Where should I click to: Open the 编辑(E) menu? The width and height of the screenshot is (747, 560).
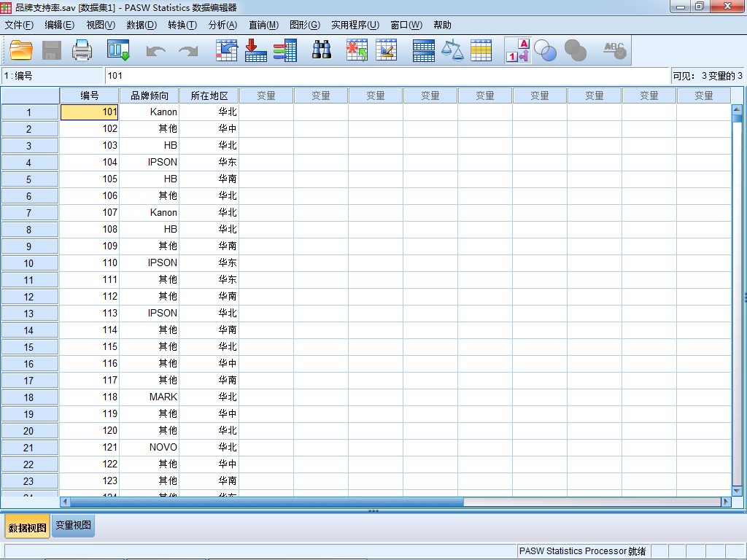click(x=60, y=26)
